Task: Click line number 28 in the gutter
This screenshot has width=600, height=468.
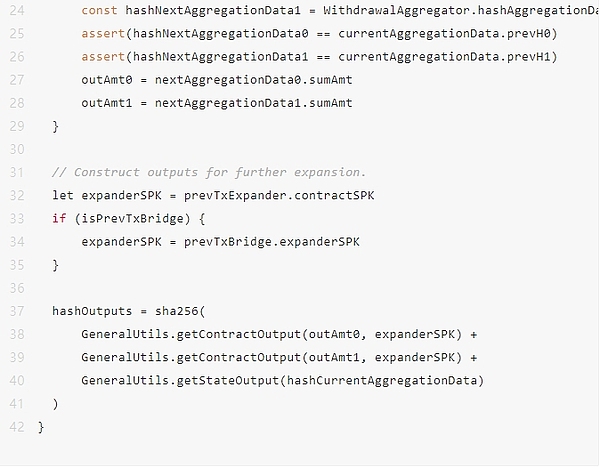Action: point(16,103)
